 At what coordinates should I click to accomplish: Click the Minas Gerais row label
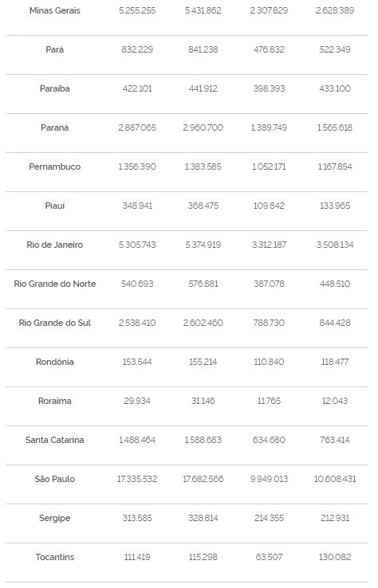point(55,10)
